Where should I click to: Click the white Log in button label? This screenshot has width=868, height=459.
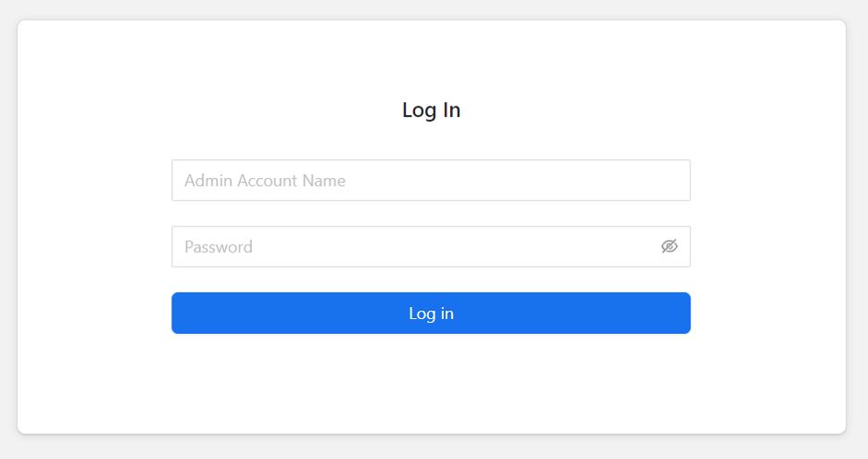click(x=431, y=313)
